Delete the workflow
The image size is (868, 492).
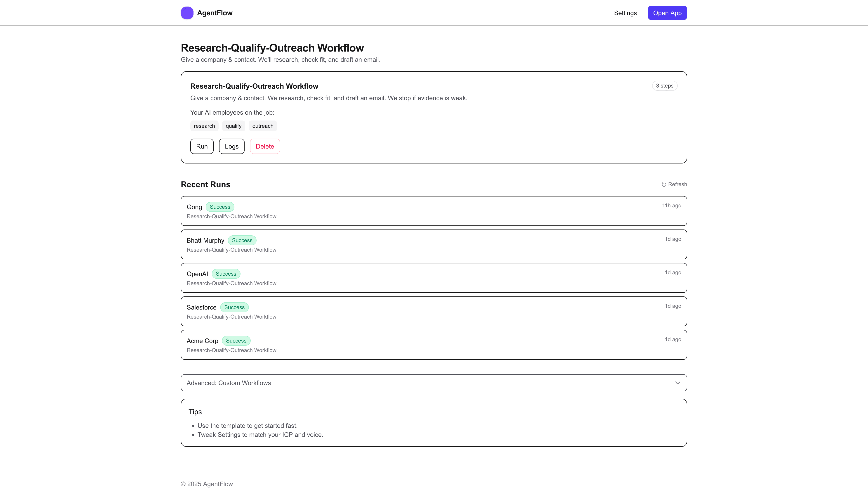(265, 146)
